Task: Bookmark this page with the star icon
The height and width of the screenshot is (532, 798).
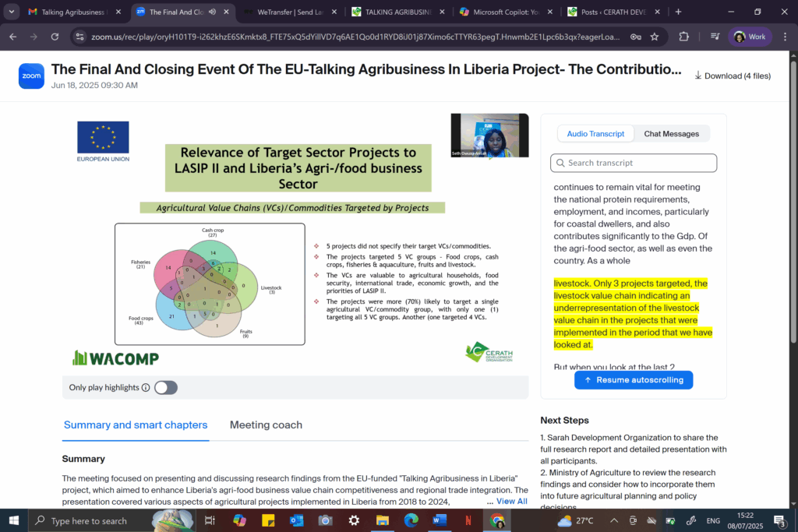Action: (655, 37)
